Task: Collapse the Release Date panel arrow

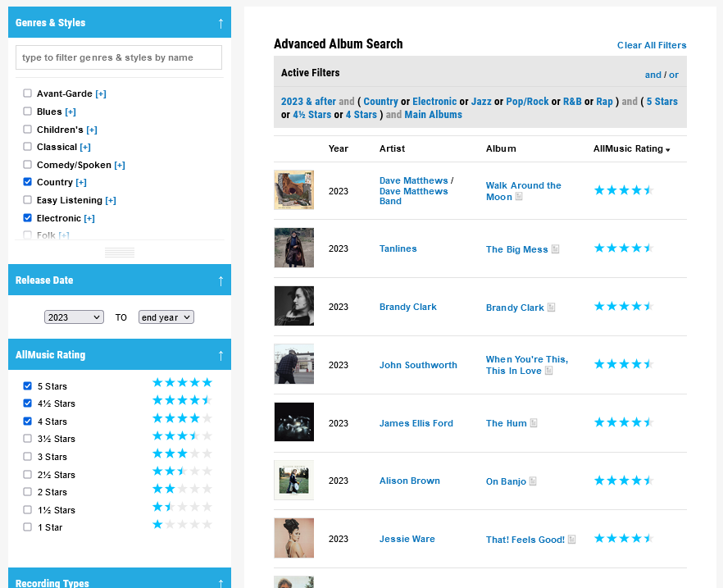Action: (x=221, y=280)
